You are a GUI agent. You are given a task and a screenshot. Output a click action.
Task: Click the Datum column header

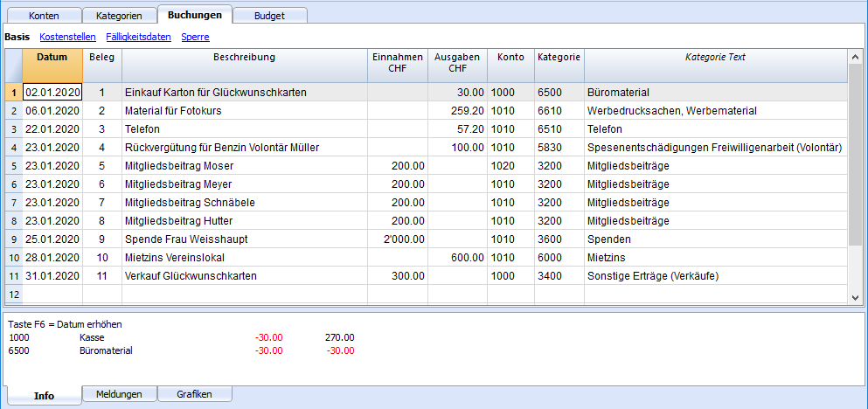[52, 66]
